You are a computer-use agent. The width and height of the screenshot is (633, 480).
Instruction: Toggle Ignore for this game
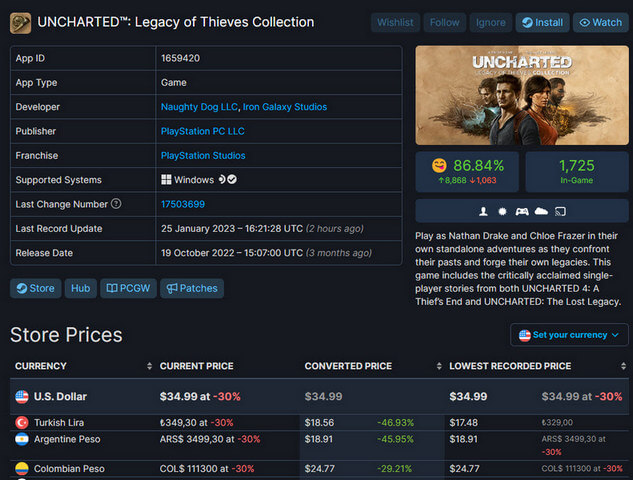[x=490, y=23]
